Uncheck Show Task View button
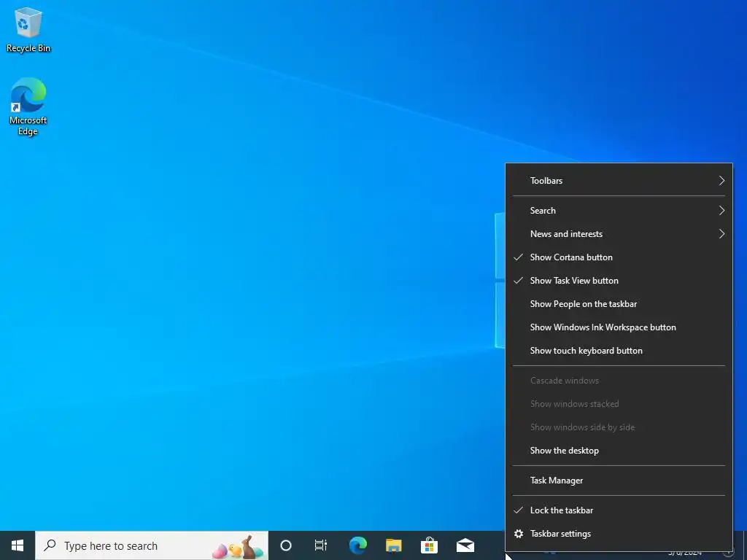Screen dimensions: 747x560 pos(619,281)
